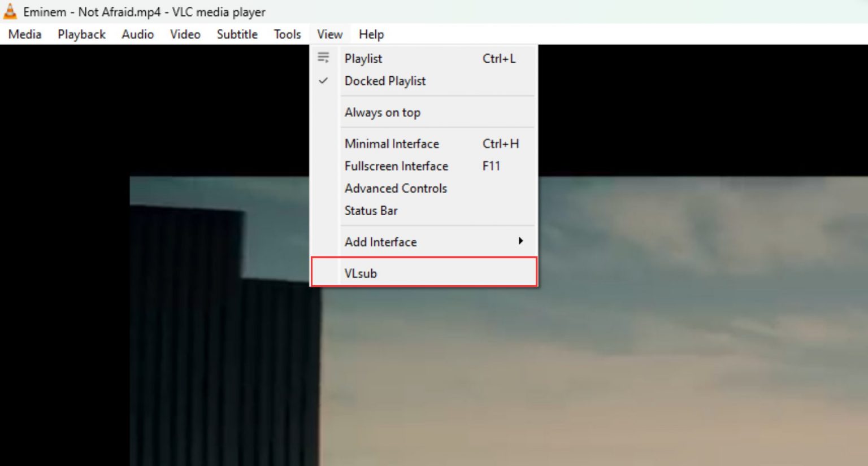Open the Playback menu

click(81, 34)
